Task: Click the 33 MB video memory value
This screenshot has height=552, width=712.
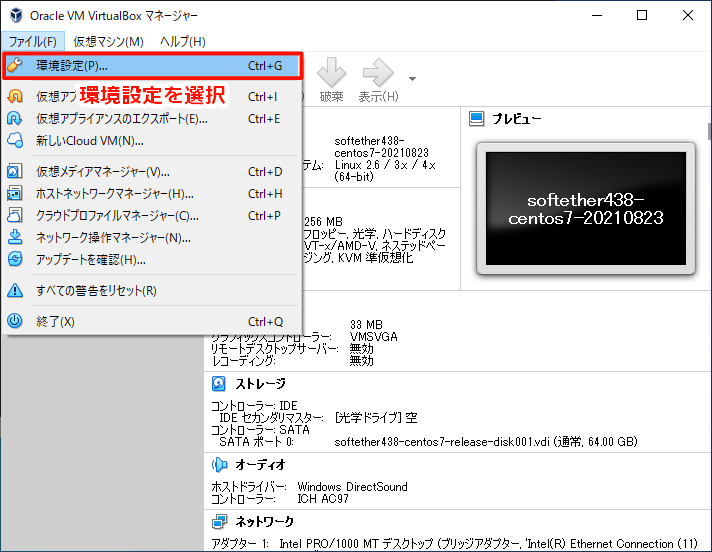Action: coord(366,325)
